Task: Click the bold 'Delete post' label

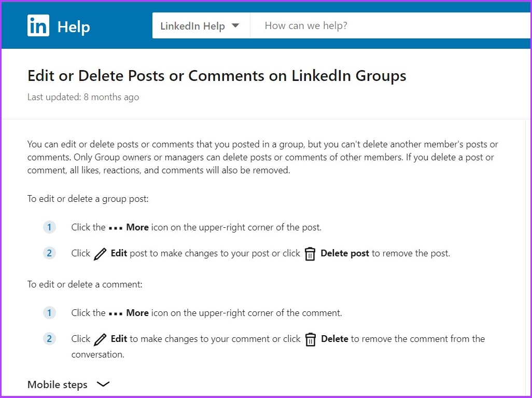Action: 345,253
